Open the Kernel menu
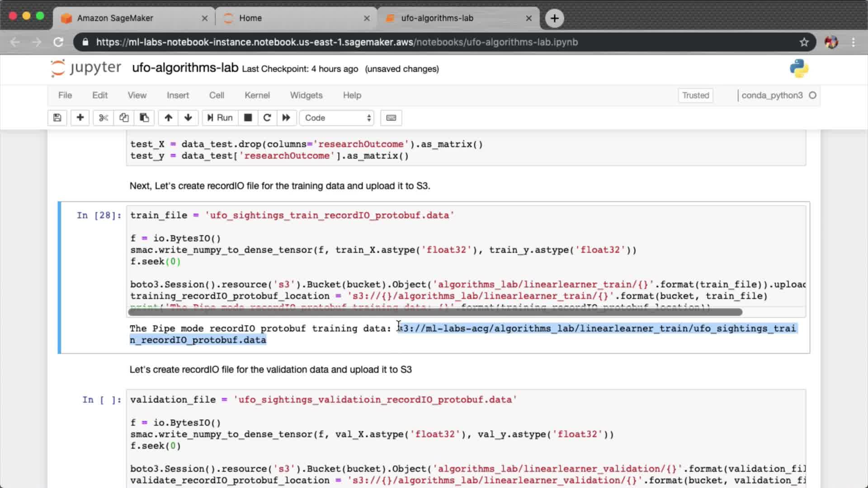Image resolution: width=868 pixels, height=488 pixels. point(257,95)
